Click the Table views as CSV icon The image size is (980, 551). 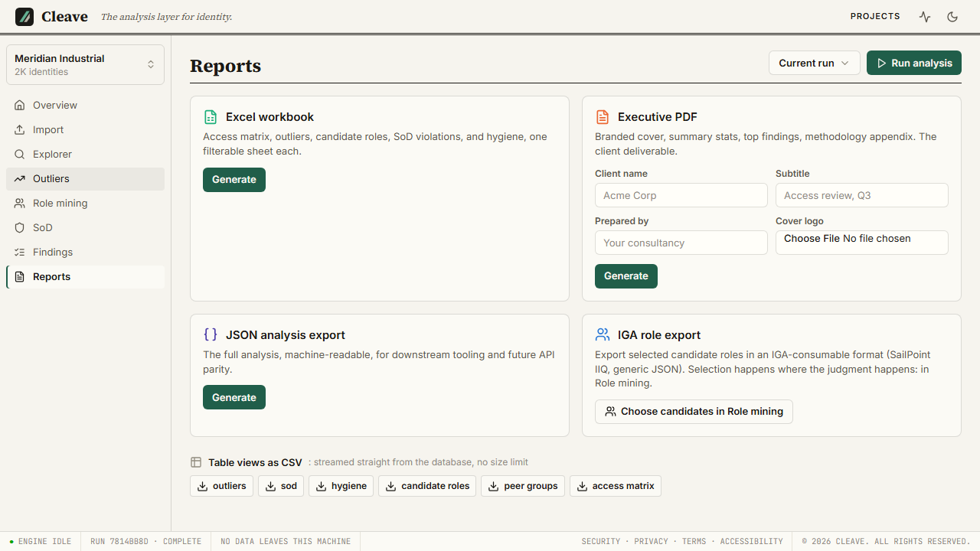[x=196, y=462]
